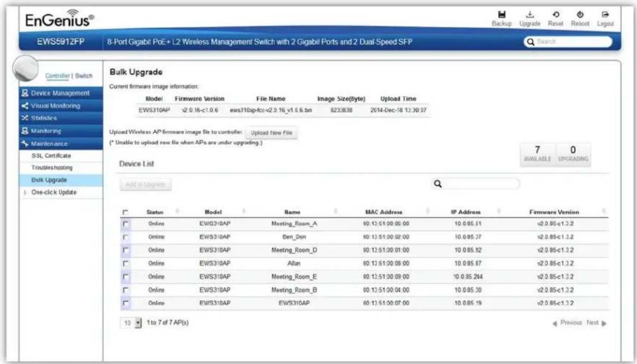Sort table by Name column
Image resolution: width=637 pixels, height=364 pixels.
(x=292, y=212)
